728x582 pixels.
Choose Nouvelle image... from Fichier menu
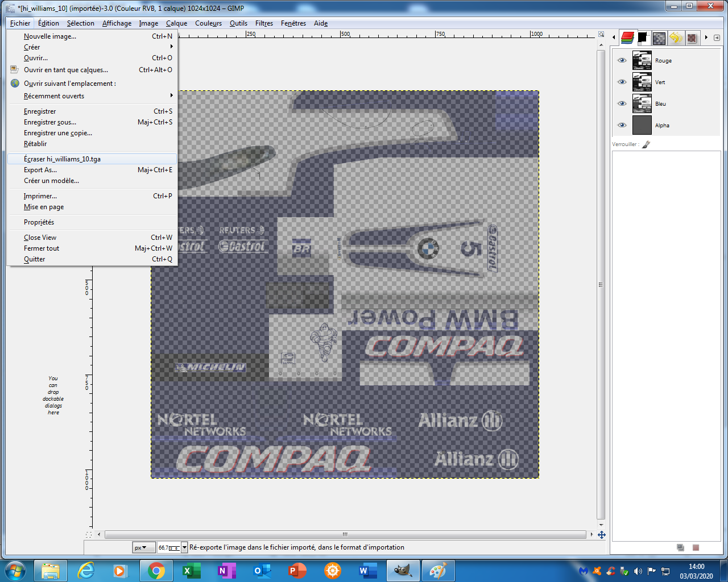pos(92,36)
